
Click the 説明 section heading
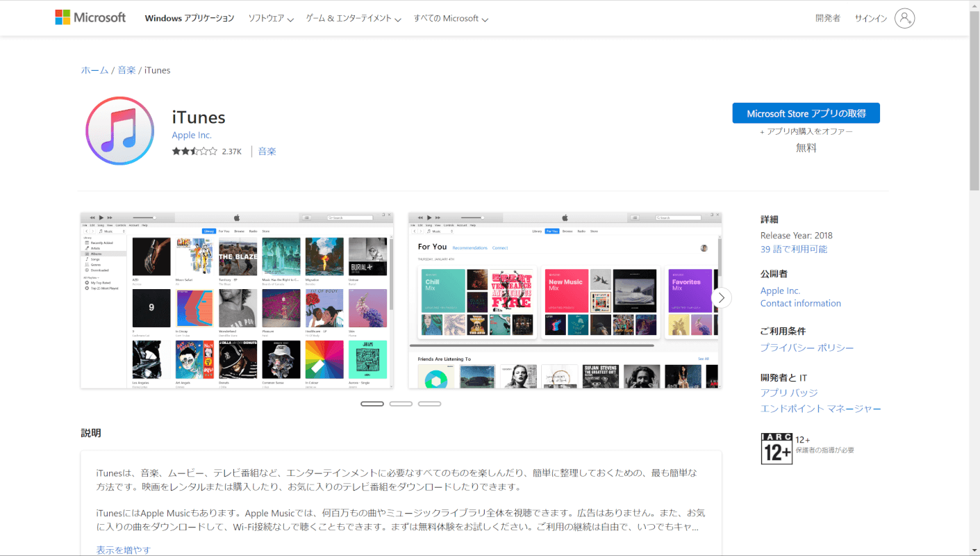tap(91, 433)
